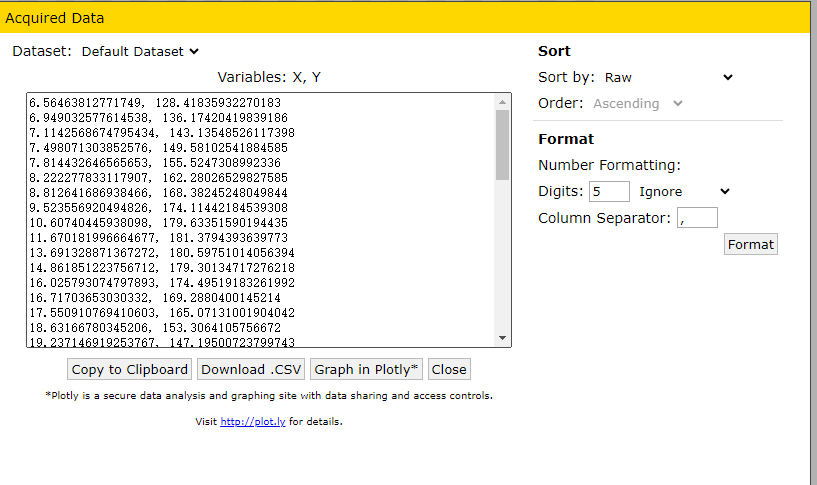Screen dimensions: 817x485
Task: Click the Close button
Action: [x=449, y=369]
